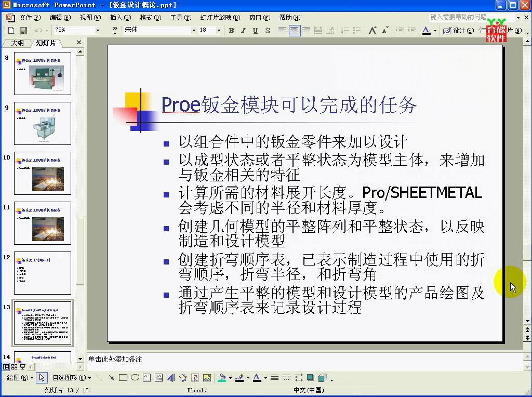Select slide 10 thumbnail
Image resolution: width=532 pixels, height=397 pixels.
click(x=43, y=173)
